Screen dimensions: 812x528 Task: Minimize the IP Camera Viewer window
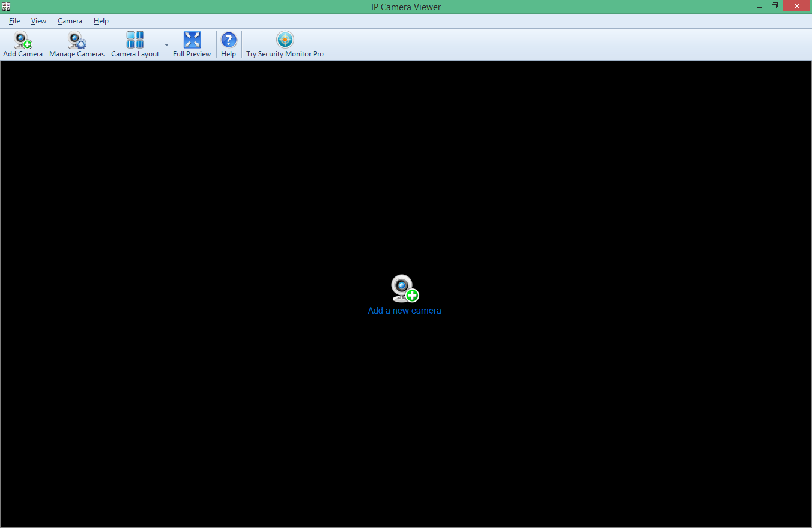(760, 7)
